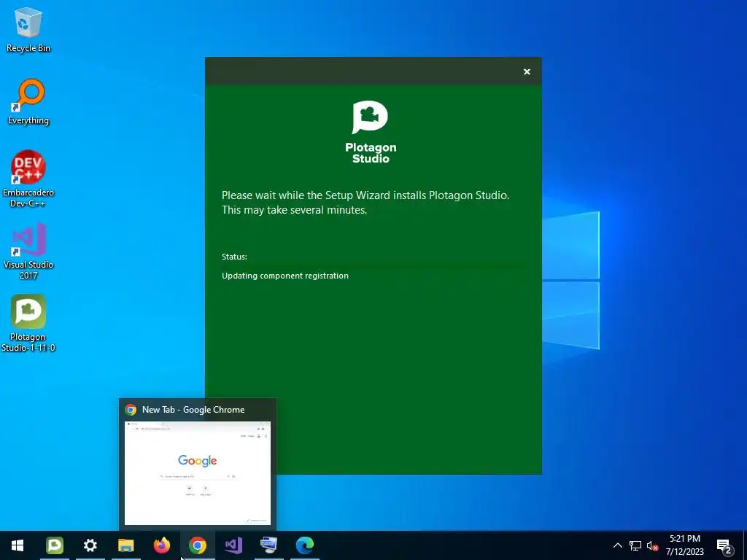Select the Plotagon Studio-1-11-0 installer file
747x560 pixels.
(x=28, y=323)
